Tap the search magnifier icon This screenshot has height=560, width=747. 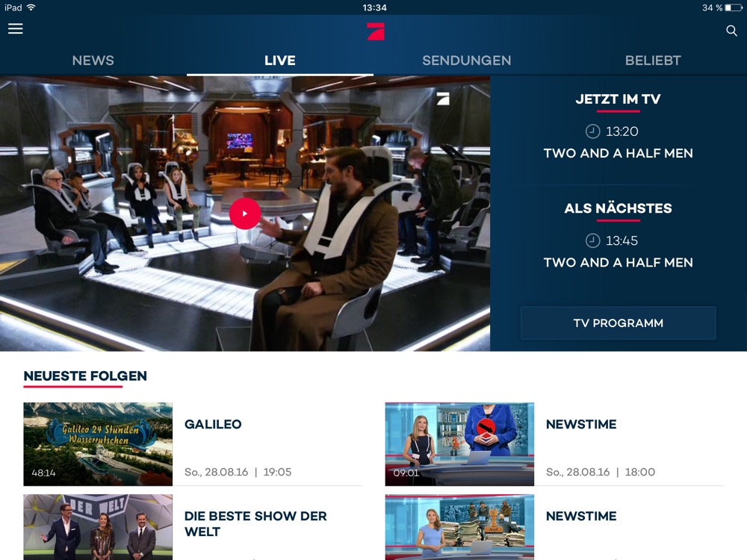click(x=731, y=31)
